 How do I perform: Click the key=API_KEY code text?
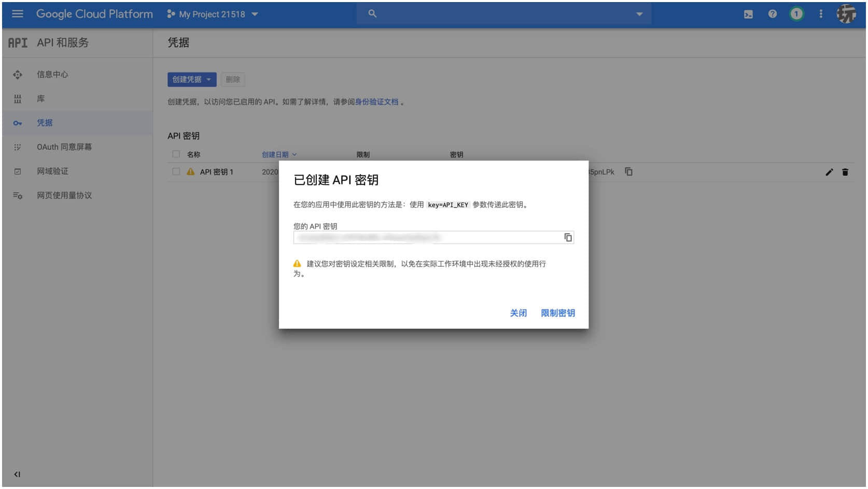click(x=448, y=205)
